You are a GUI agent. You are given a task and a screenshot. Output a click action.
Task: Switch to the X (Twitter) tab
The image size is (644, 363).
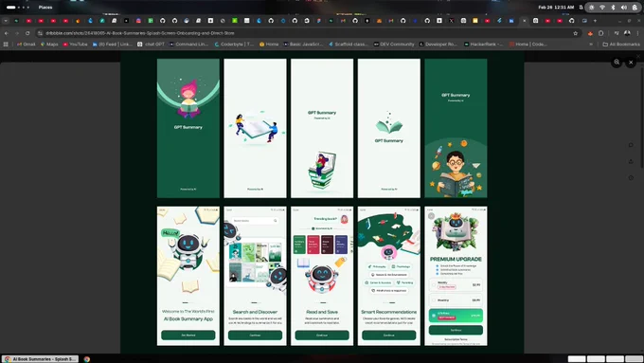tap(452, 21)
